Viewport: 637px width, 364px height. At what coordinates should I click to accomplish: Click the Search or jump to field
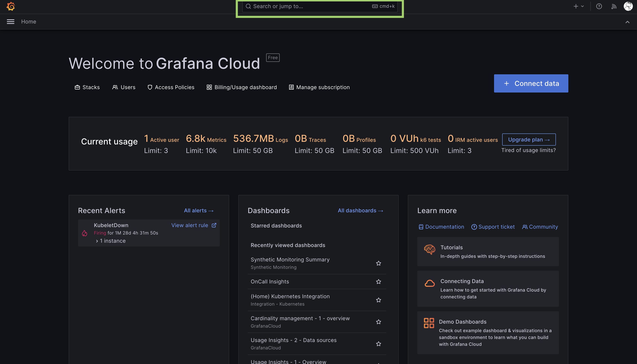coord(320,6)
